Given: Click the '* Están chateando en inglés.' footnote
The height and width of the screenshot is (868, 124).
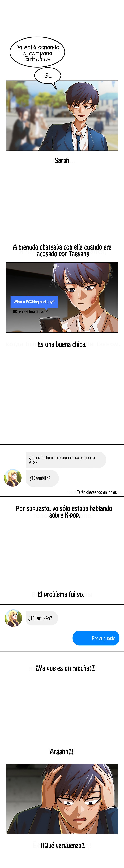Looking at the screenshot, I should [x=96, y=492].
